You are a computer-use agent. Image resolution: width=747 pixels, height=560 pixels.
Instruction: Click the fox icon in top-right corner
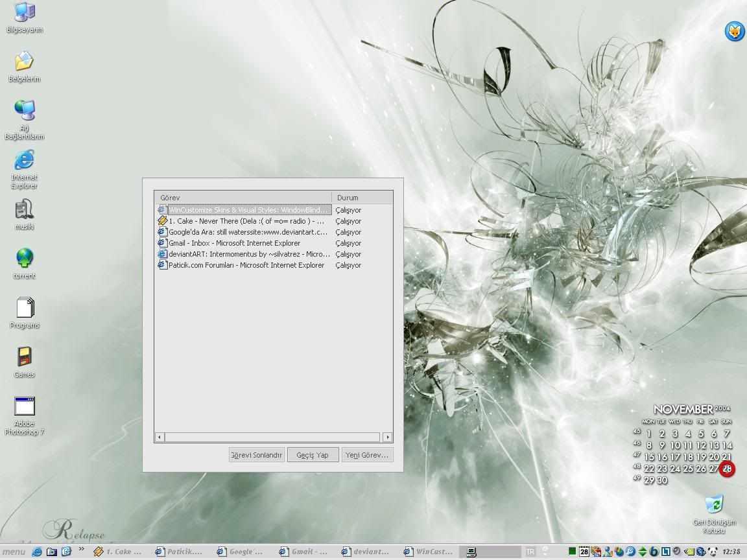(x=734, y=32)
